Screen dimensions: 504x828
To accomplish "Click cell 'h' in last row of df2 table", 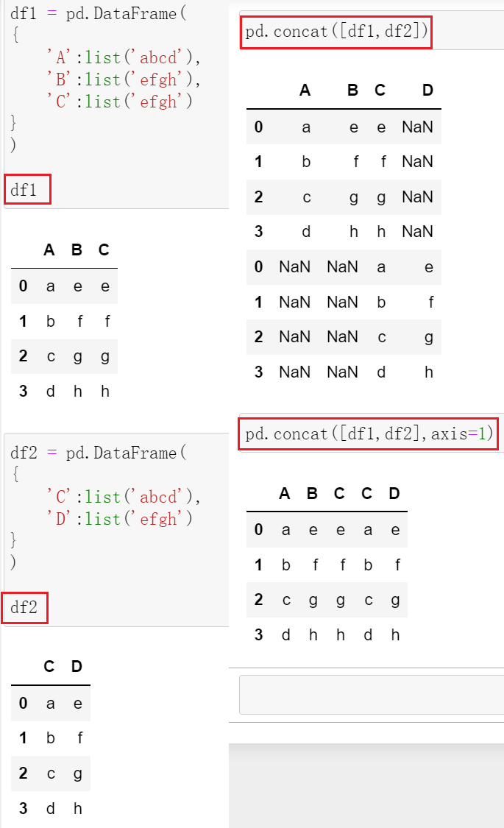I will pos(77,808).
